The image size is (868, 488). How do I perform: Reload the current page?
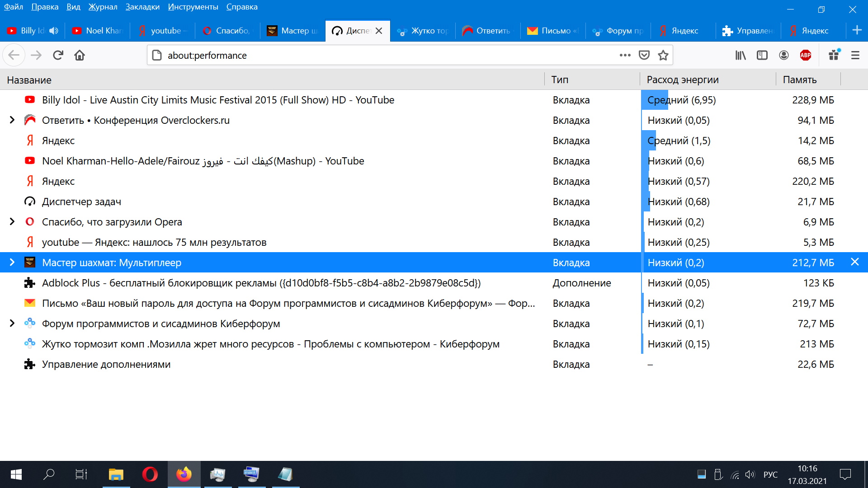(58, 55)
